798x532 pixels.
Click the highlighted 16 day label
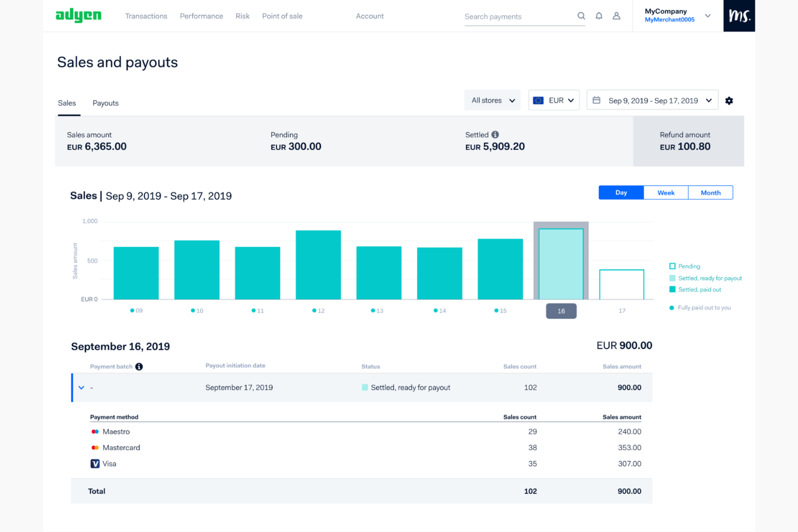(561, 311)
